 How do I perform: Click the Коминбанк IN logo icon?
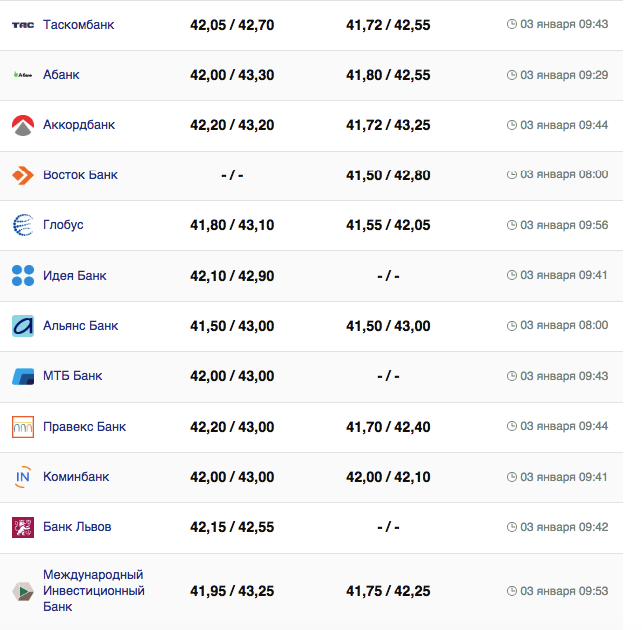pyautogui.click(x=22, y=477)
